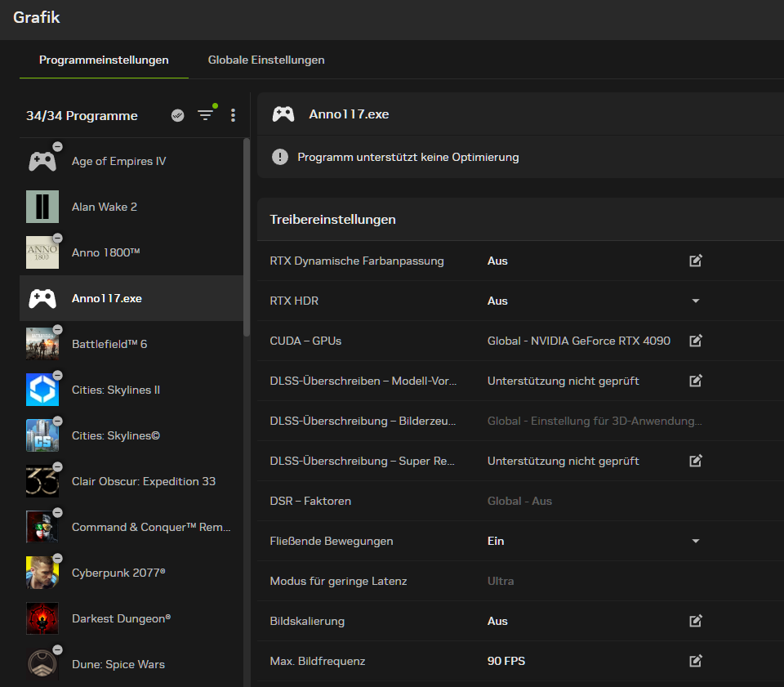Click minus badge on Battlefield 6

coord(57,329)
